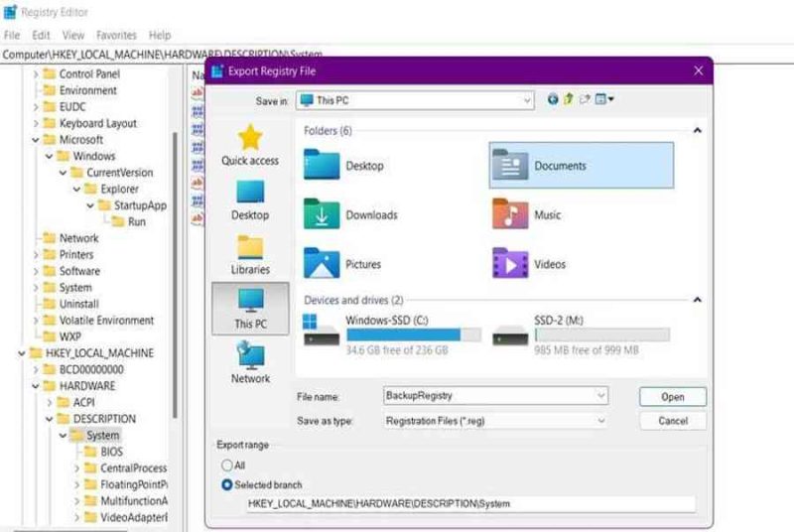Click the File name input field
794x532 pixels.
(x=495, y=396)
